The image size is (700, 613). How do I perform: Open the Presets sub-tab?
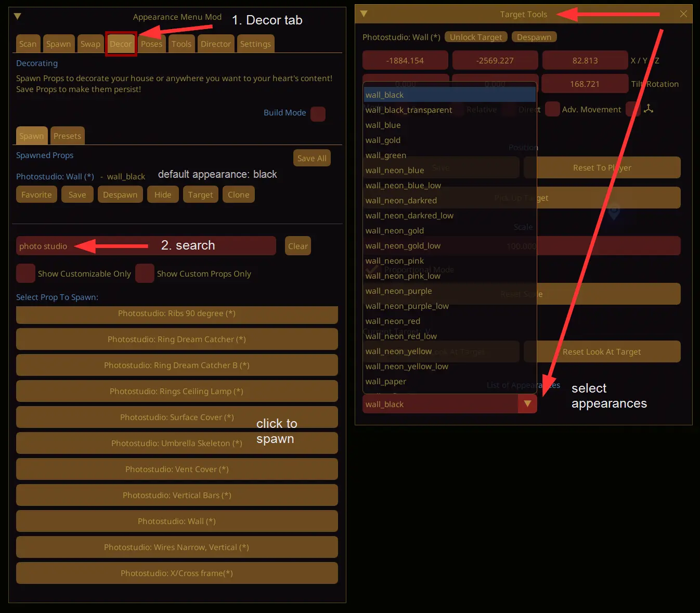click(67, 136)
